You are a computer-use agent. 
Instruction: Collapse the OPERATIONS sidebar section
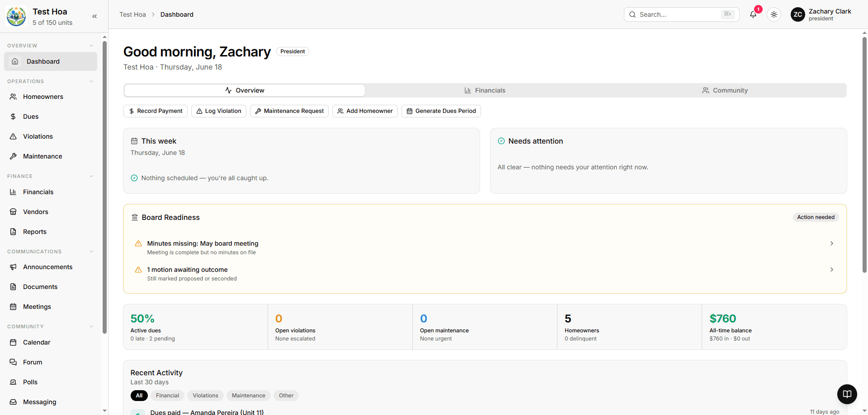91,81
